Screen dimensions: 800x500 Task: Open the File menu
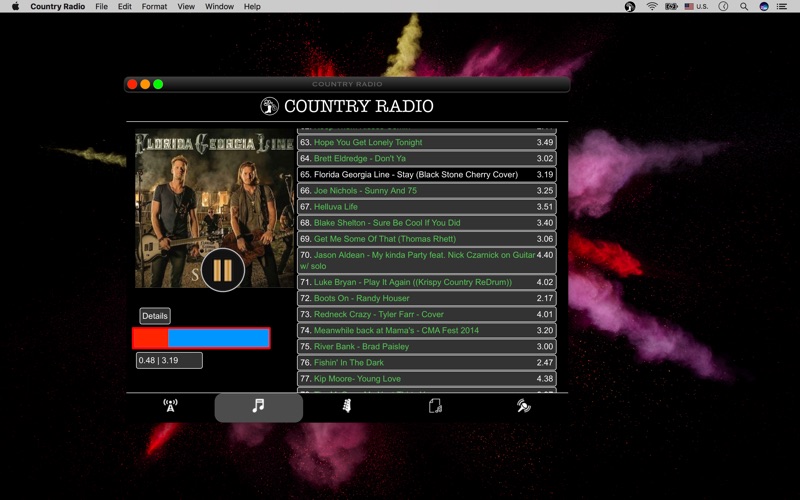(102, 7)
